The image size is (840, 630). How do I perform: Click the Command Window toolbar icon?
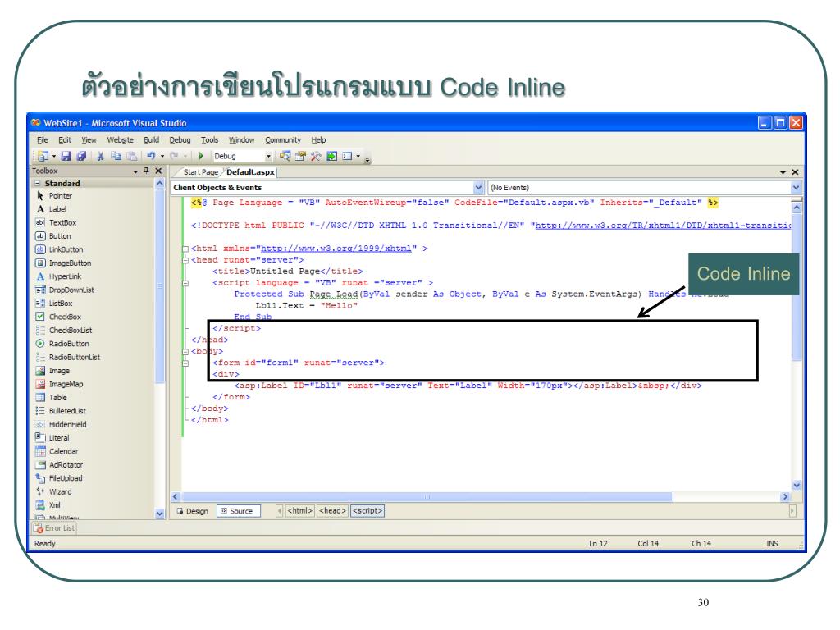coord(347,156)
